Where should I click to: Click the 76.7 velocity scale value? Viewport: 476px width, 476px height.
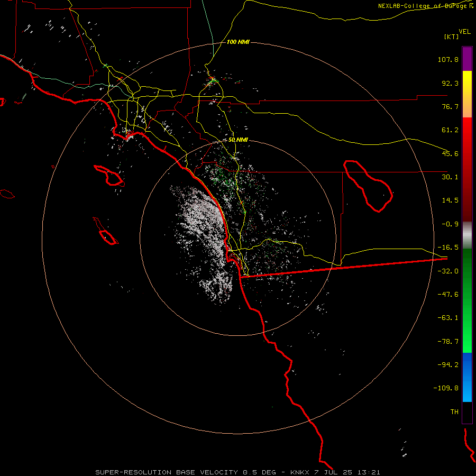tap(450, 106)
